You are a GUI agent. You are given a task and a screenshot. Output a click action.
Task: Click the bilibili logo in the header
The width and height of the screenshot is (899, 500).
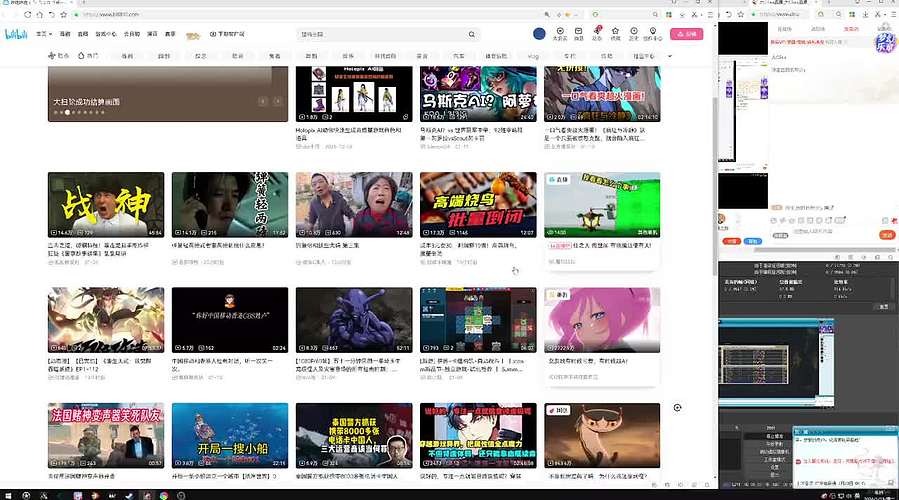pyautogui.click(x=16, y=34)
